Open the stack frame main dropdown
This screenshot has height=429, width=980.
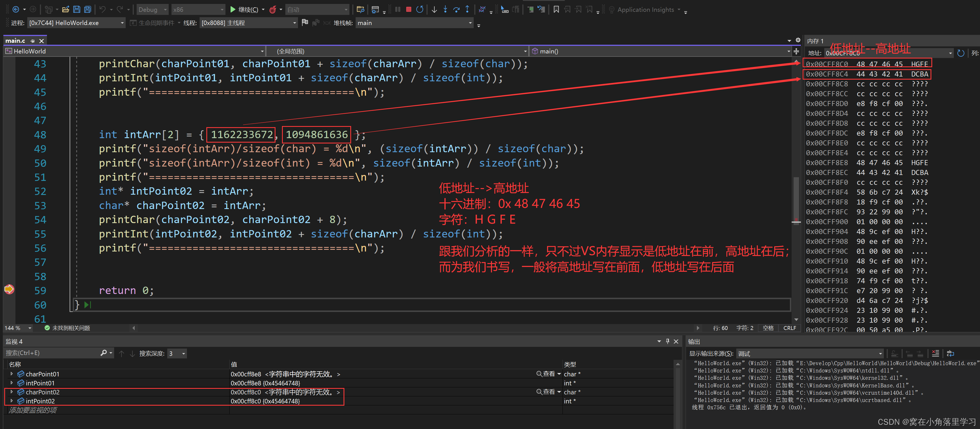415,23
